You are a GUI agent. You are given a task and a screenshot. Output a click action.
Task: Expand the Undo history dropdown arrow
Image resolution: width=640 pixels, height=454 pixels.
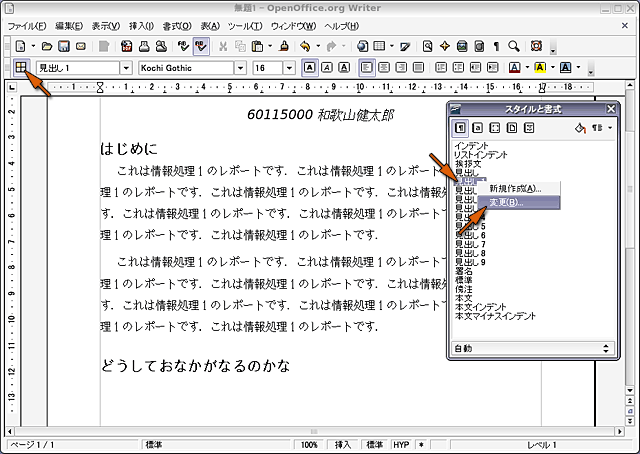(318, 46)
